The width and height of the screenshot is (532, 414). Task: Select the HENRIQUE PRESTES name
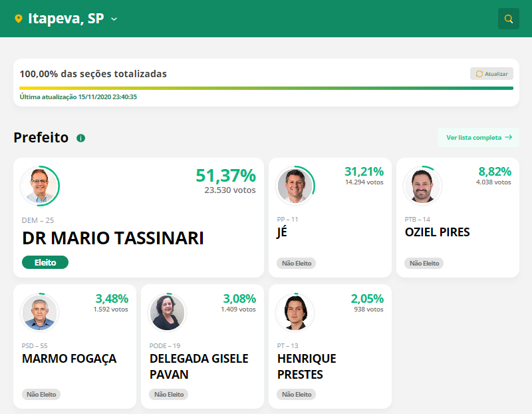click(307, 367)
